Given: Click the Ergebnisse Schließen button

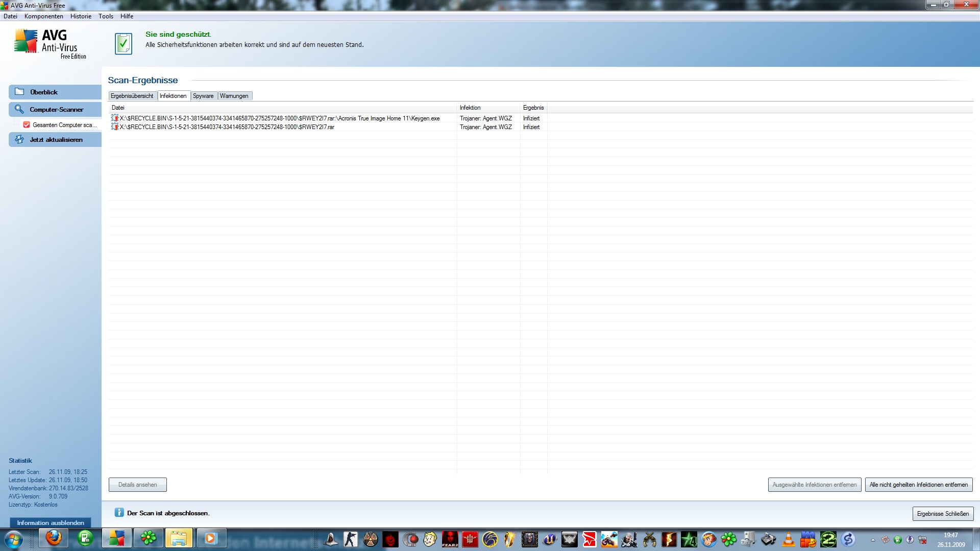Looking at the screenshot, I should [942, 514].
